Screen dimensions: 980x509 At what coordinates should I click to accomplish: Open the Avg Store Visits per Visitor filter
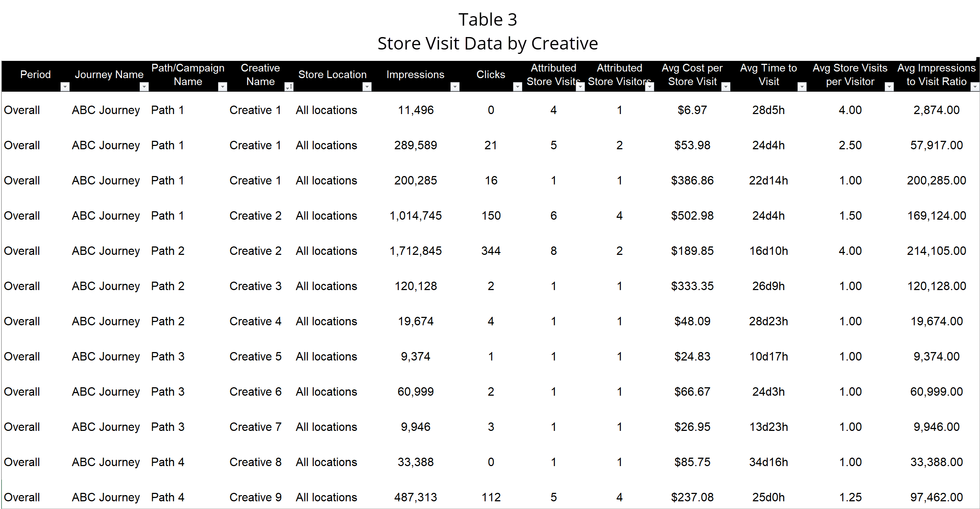coord(889,87)
